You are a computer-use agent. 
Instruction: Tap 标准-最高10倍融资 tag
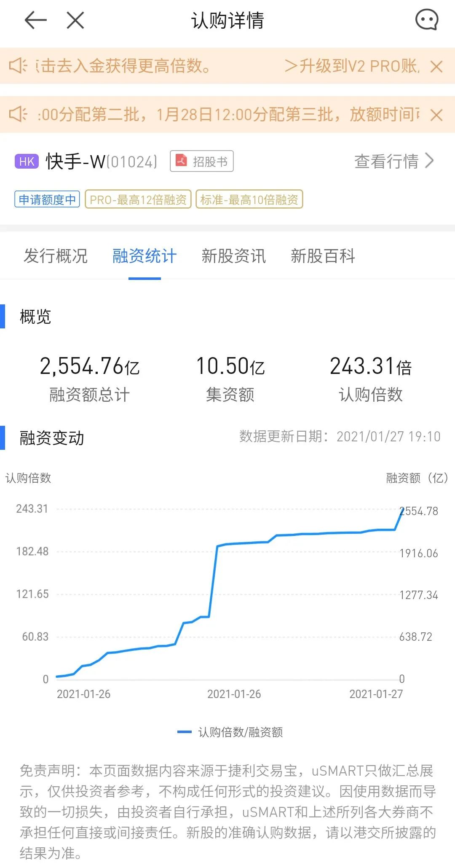[x=249, y=199]
